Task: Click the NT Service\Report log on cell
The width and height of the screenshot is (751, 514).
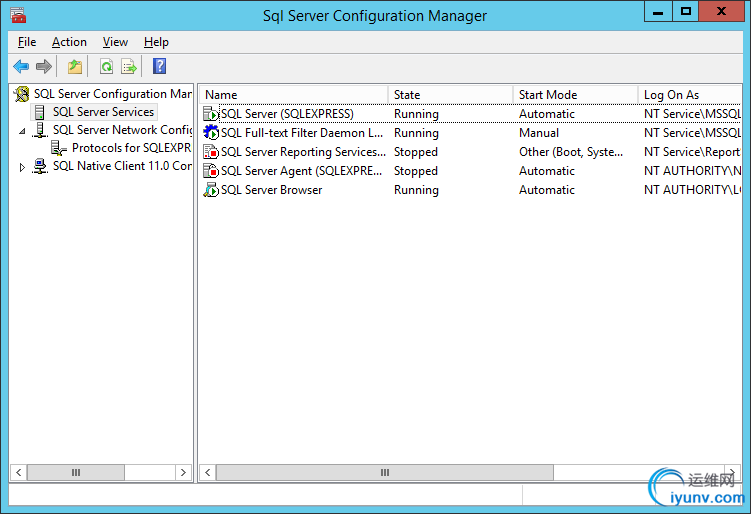Action: 692,152
